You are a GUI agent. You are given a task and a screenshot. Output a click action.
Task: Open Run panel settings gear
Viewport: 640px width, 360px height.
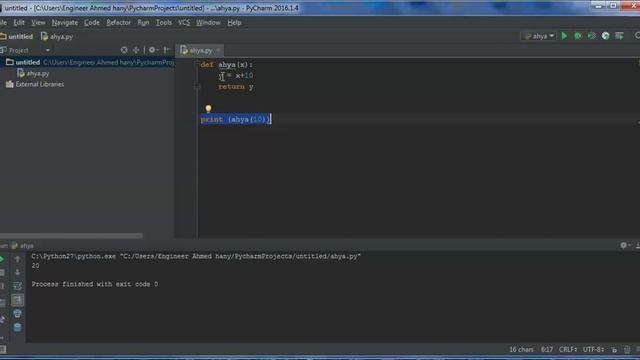(624, 245)
